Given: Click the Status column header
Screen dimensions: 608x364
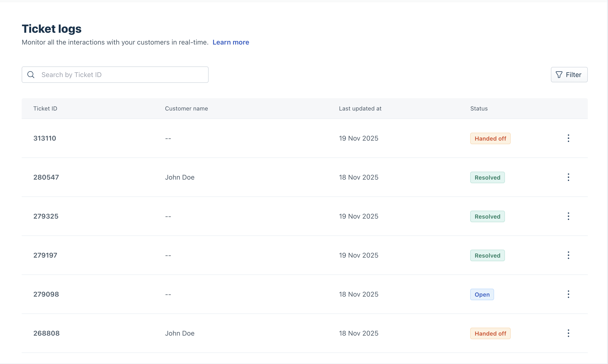Looking at the screenshot, I should [x=479, y=109].
